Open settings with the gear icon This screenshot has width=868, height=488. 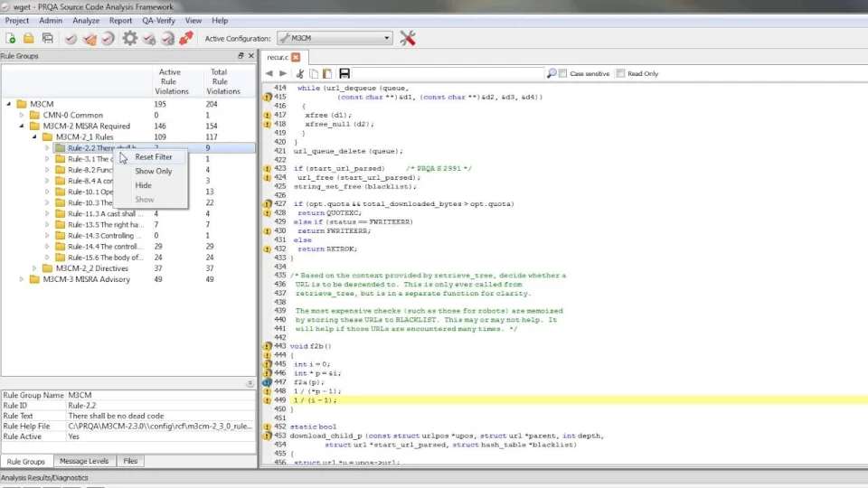coord(130,39)
